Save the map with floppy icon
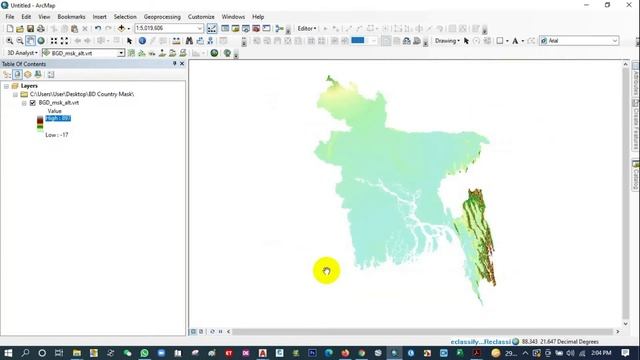 pyautogui.click(x=30, y=29)
